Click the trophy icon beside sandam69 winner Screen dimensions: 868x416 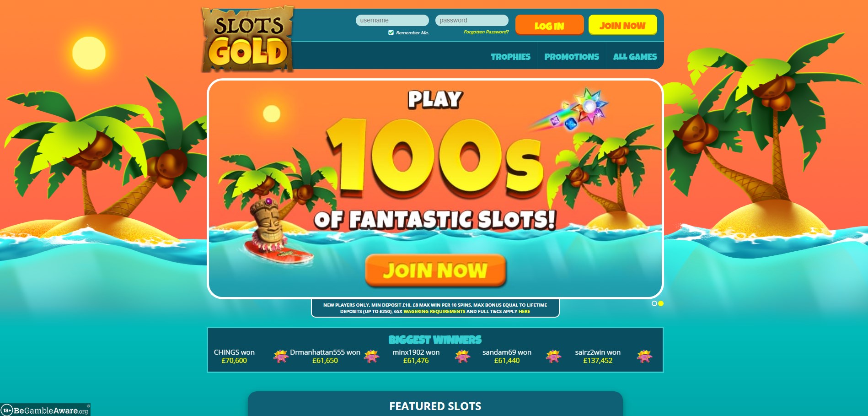coord(553,356)
